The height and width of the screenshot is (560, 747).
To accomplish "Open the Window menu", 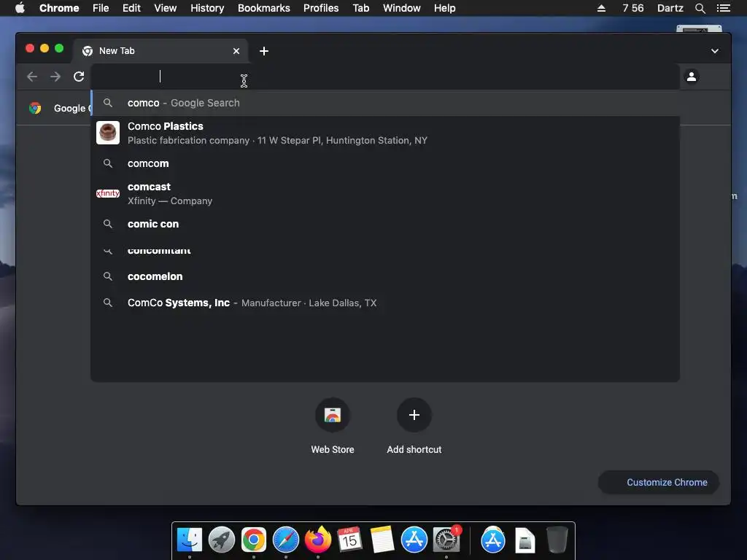I will [402, 8].
